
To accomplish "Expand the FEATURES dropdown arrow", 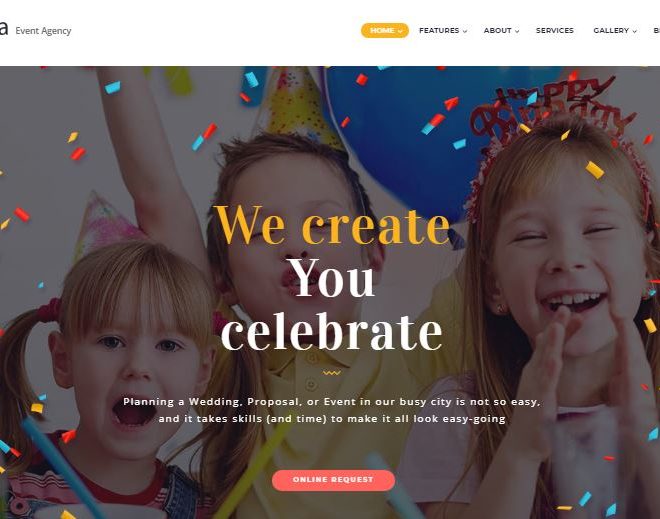I will click(465, 31).
